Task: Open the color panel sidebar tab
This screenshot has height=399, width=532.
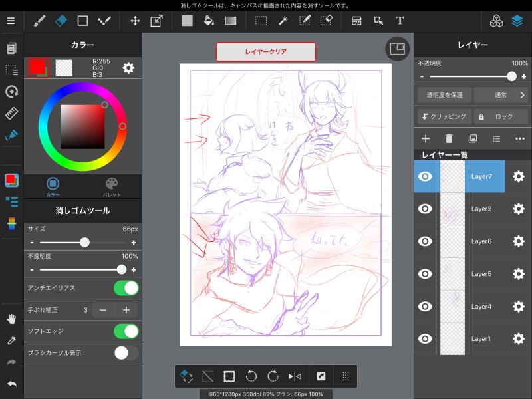Action: coord(11,180)
